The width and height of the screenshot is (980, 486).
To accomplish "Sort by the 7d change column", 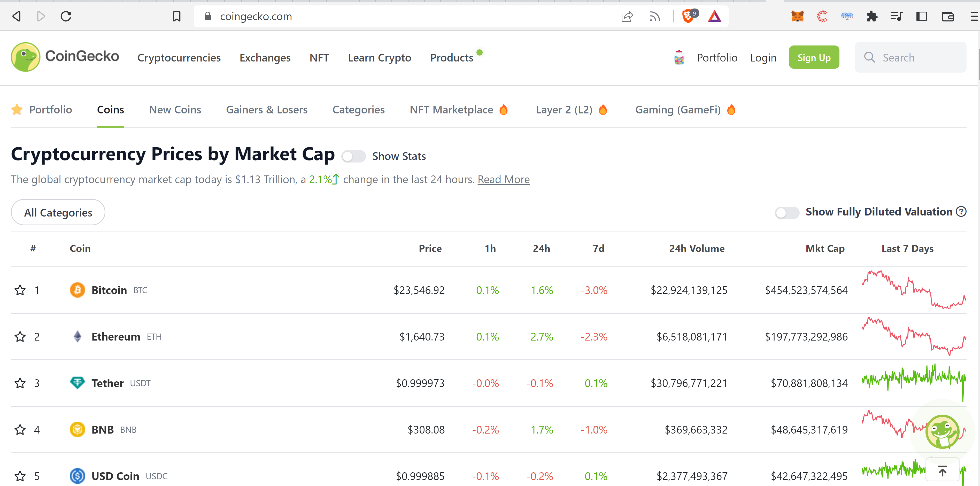I will [x=598, y=249].
